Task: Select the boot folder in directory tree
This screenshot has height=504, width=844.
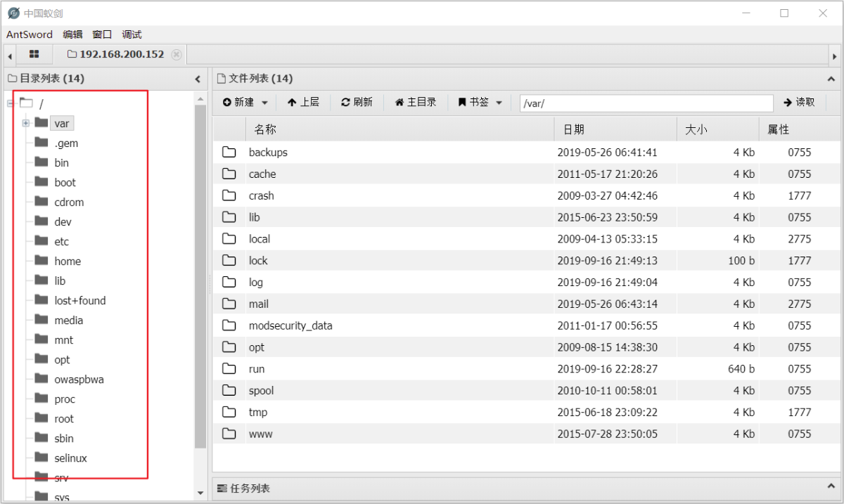Action: pos(65,183)
